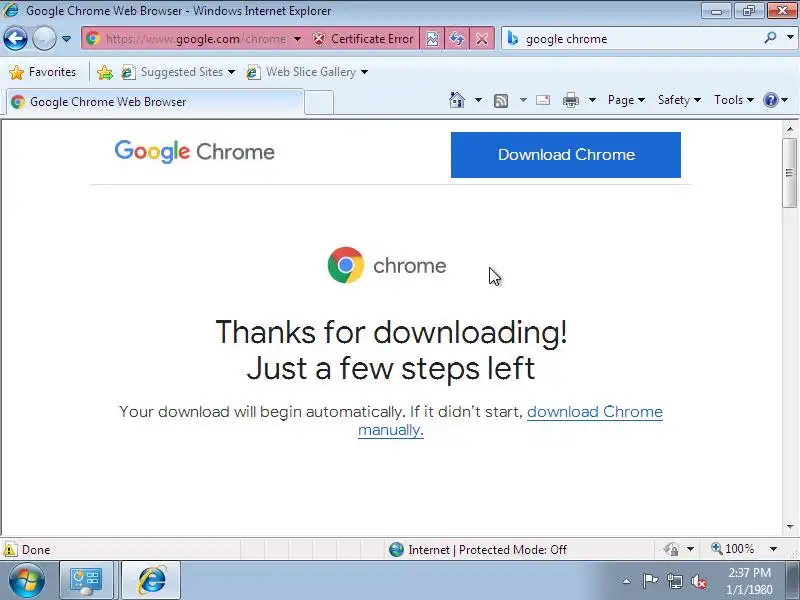Show hidden tray icons arrow

(627, 581)
